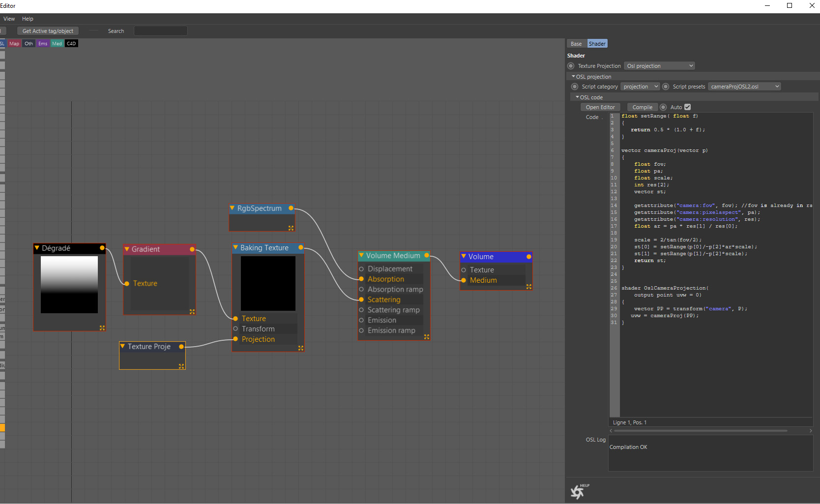Click the Compile button
This screenshot has width=820, height=504.
point(643,107)
